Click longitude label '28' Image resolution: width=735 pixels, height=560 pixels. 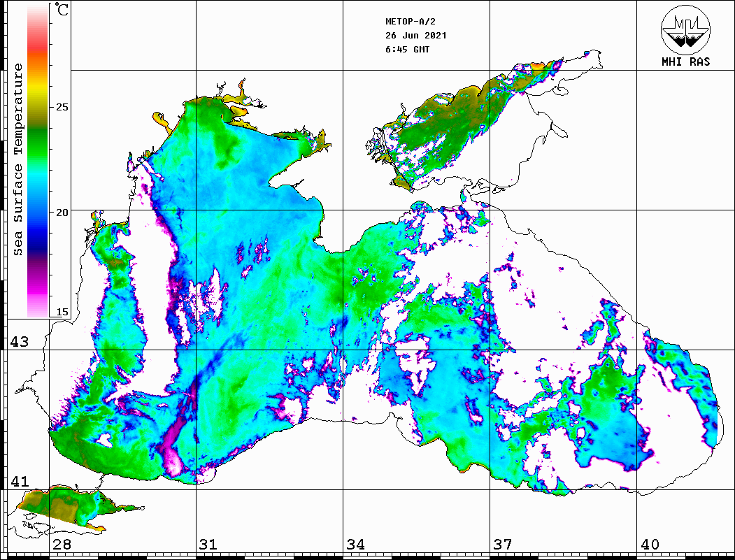[62, 545]
